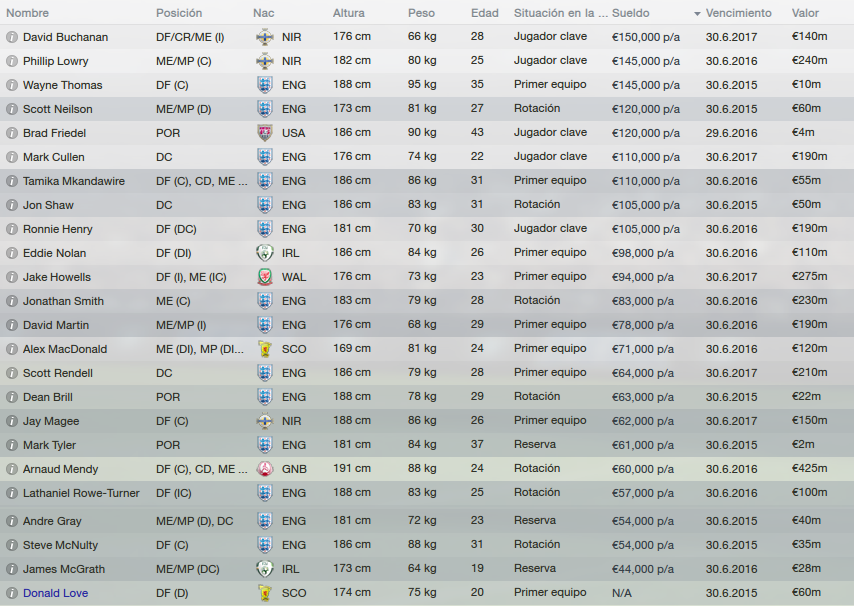This screenshot has width=854, height=606.
Task: Sort by Situación en la... column header
Action: [x=561, y=13]
